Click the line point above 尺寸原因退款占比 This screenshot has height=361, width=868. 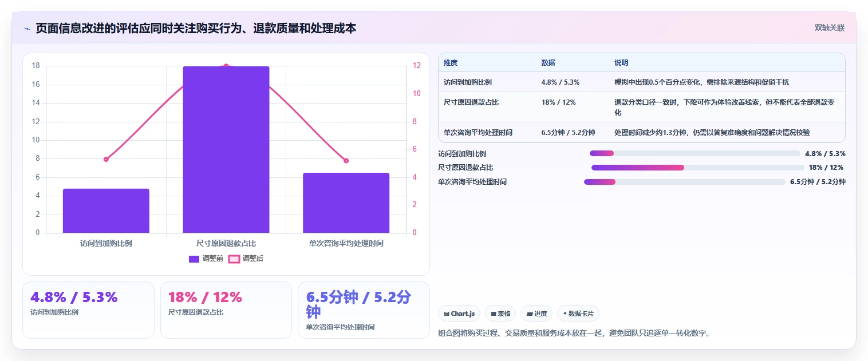click(x=226, y=66)
